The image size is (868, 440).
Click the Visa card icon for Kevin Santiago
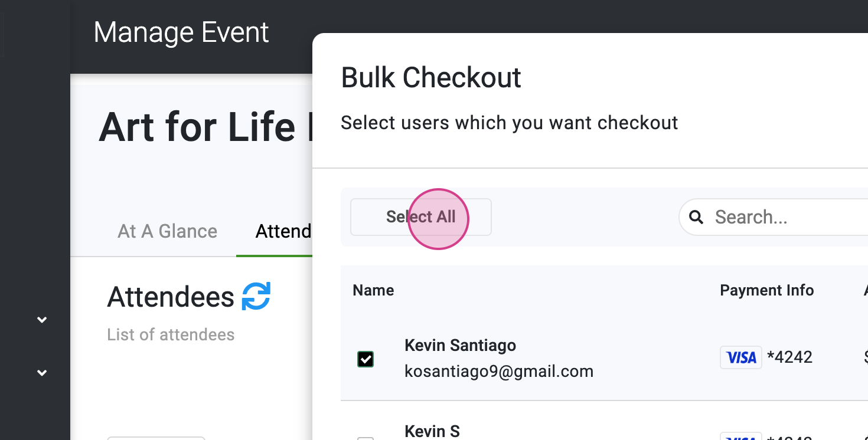click(x=740, y=357)
